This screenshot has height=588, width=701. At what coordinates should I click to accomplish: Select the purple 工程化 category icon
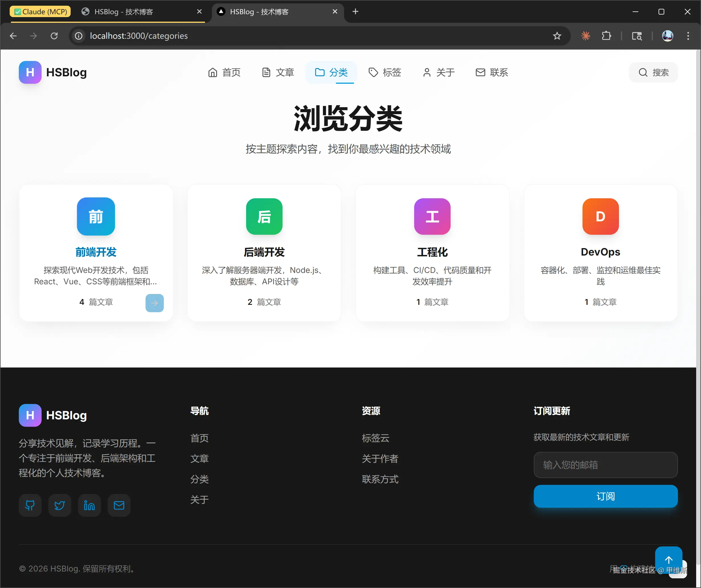[432, 216]
